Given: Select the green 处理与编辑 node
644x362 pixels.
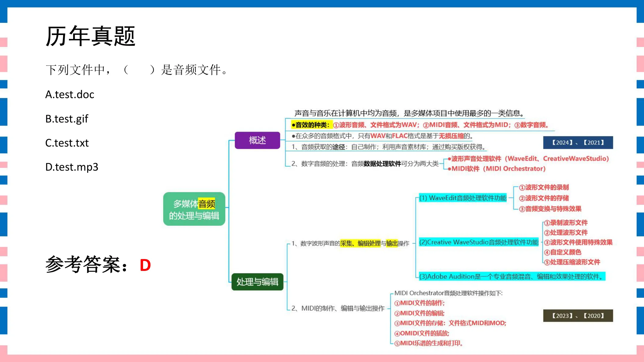Looking at the screenshot, I should (x=257, y=282).
